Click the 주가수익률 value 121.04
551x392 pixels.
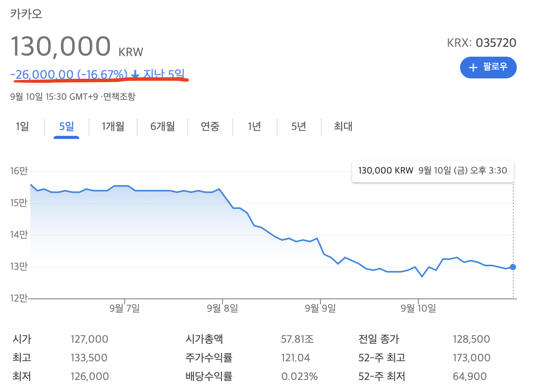[296, 358]
